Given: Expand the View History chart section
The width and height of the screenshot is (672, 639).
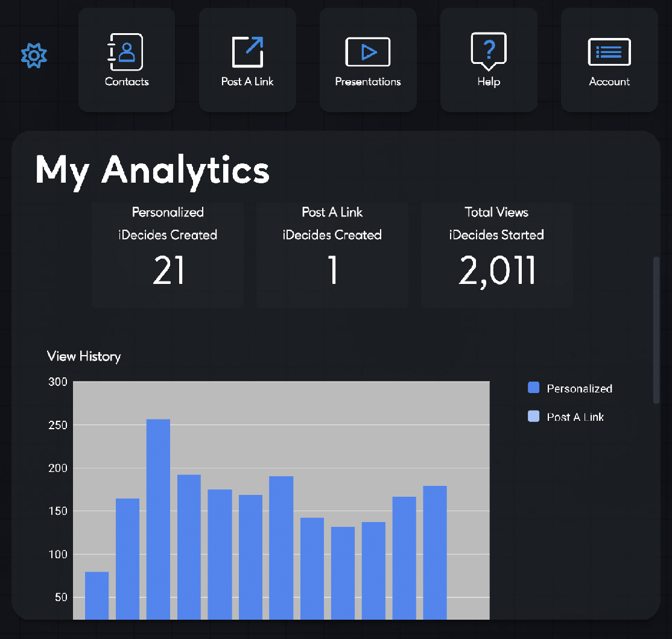Looking at the screenshot, I should pos(84,356).
